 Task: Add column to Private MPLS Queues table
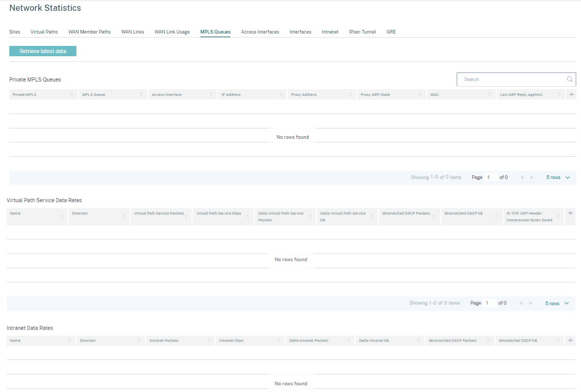[x=571, y=94]
